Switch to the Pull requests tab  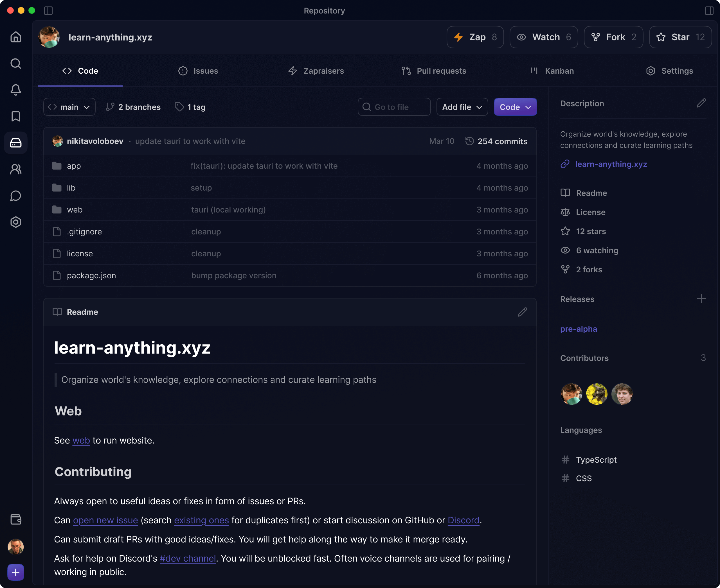point(434,71)
